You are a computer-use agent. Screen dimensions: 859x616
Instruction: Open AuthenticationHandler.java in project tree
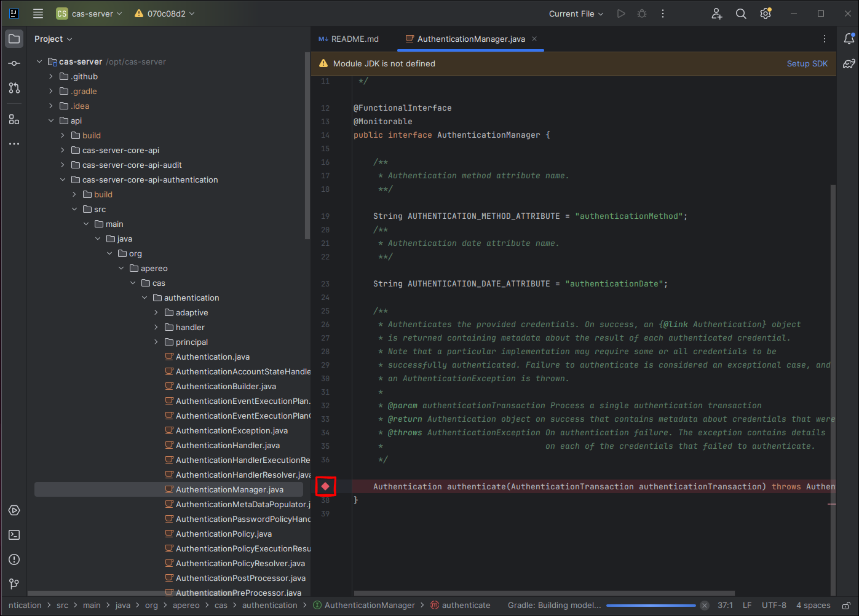[228, 445]
